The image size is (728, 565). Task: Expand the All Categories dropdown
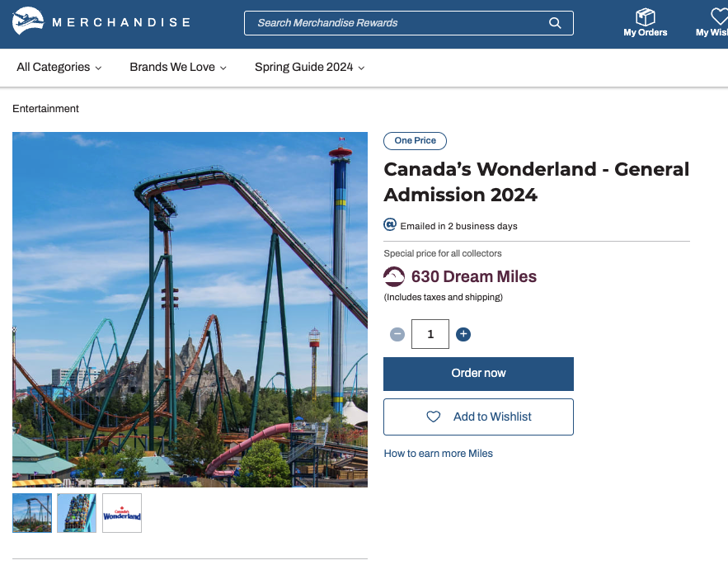(x=59, y=67)
